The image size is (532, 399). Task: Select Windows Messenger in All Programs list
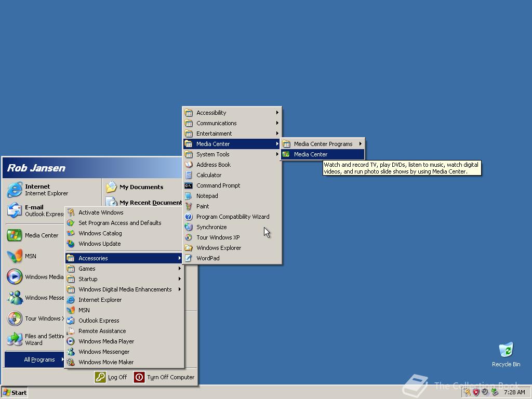point(125,352)
